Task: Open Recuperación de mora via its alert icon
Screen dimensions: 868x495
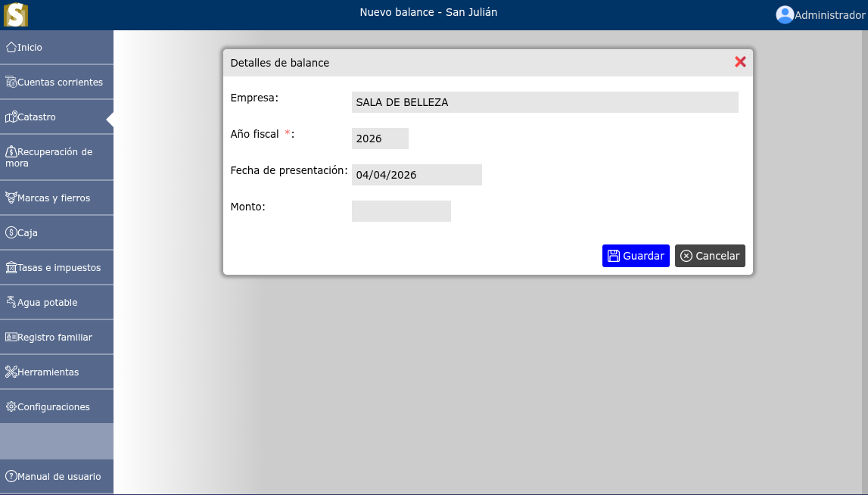Action: coord(10,151)
